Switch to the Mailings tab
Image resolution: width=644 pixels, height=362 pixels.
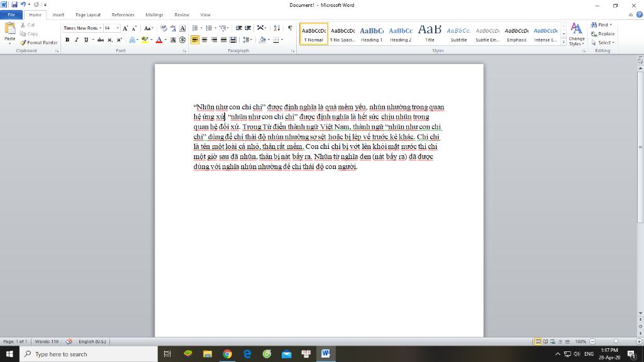pos(155,15)
